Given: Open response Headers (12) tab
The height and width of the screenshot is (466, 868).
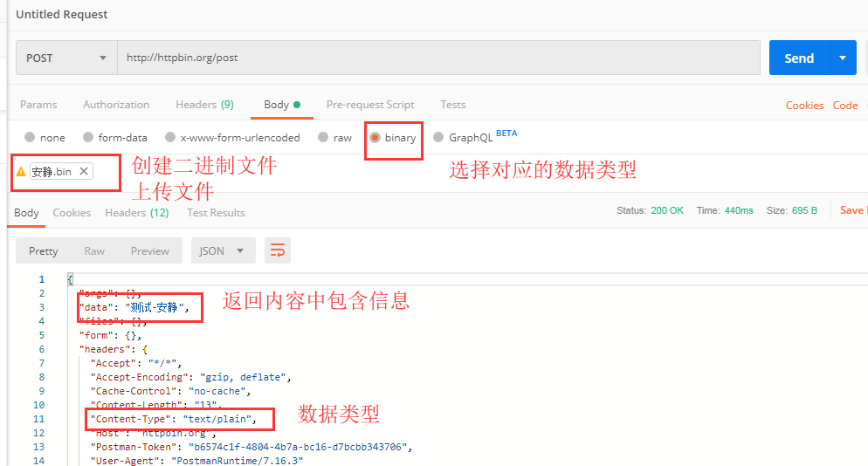Looking at the screenshot, I should (137, 213).
